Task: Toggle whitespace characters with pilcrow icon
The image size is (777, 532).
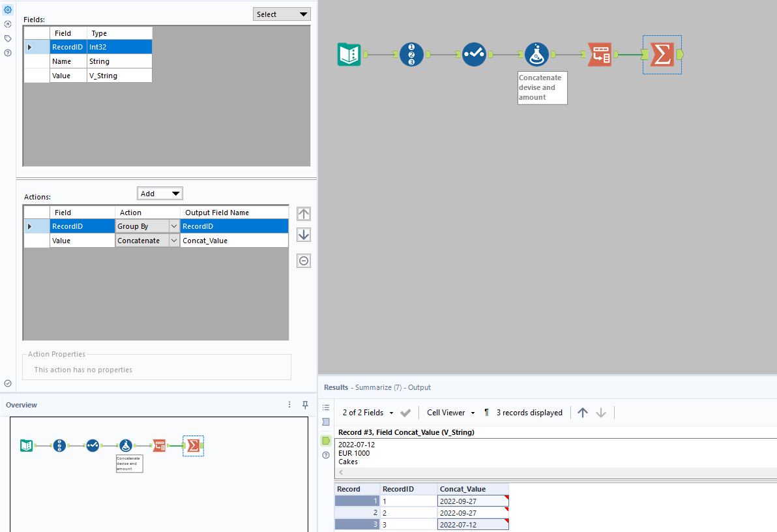Action: point(486,412)
